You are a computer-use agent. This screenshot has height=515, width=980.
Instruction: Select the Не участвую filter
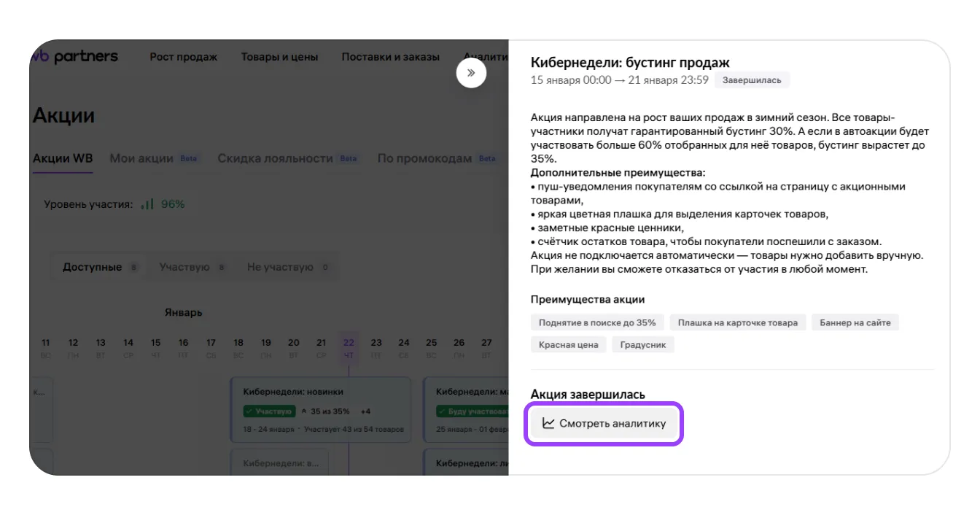[280, 267]
